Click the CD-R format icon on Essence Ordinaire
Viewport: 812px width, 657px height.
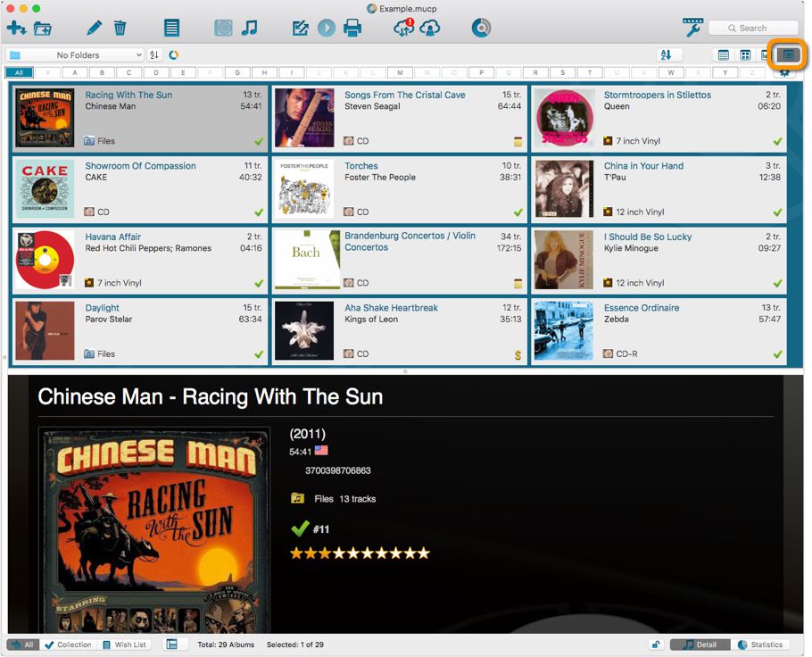coord(608,353)
